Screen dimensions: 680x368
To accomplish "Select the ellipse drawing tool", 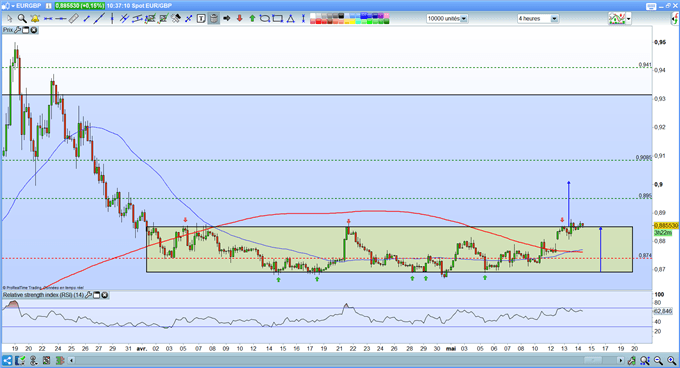I will (265, 18).
